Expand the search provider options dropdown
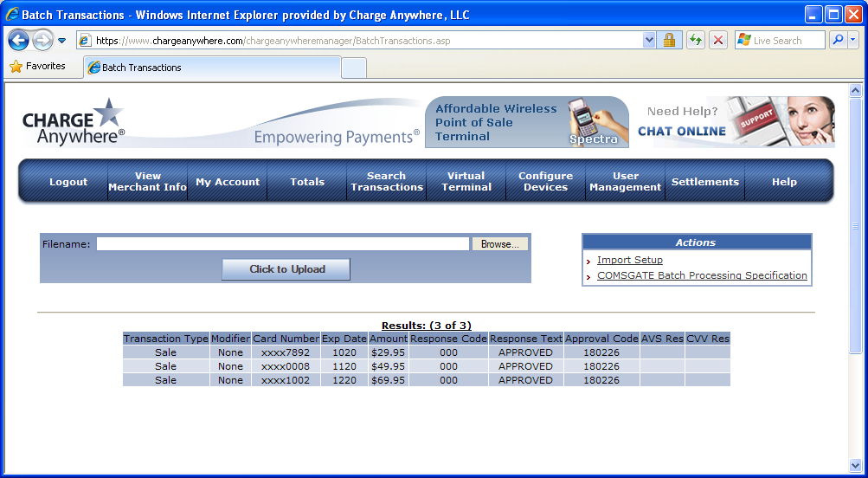 853,41
